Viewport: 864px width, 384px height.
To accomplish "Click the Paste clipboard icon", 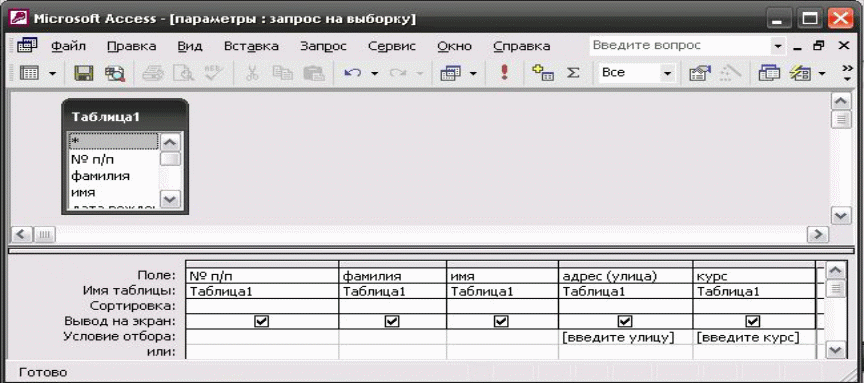I will tap(314, 73).
